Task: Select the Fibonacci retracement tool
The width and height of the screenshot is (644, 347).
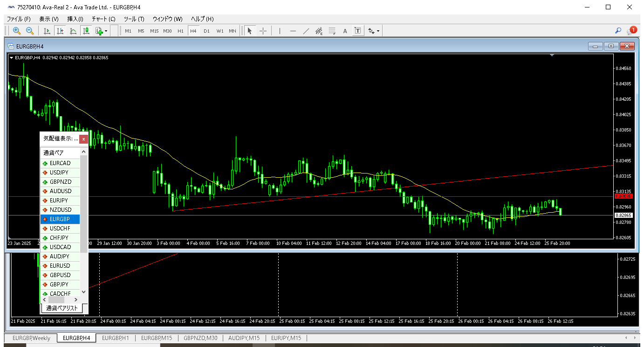Action: click(332, 31)
